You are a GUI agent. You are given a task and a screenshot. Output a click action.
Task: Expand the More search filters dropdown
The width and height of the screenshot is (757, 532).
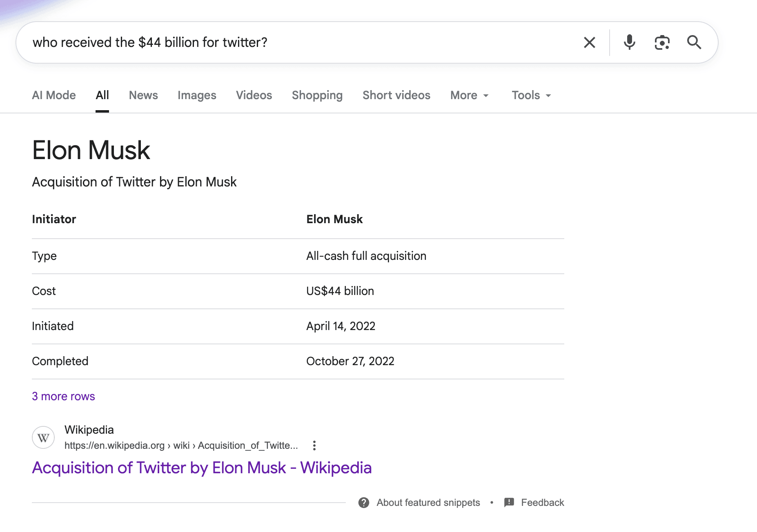coord(469,95)
